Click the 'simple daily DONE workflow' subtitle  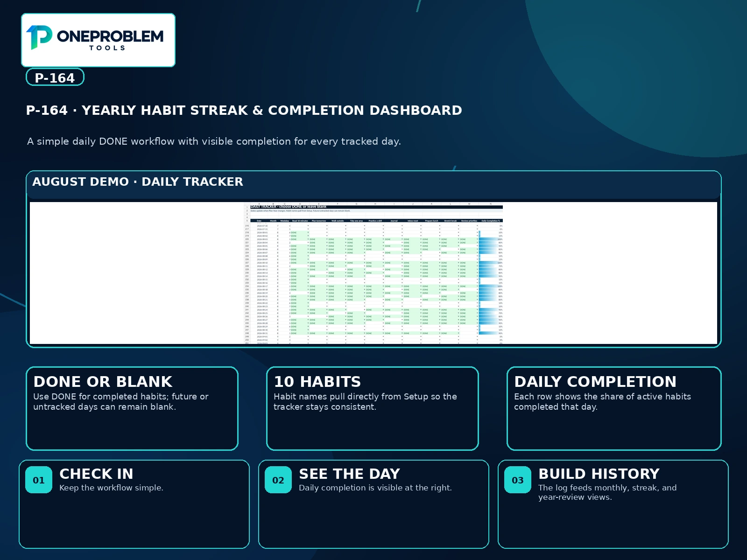coord(214,141)
